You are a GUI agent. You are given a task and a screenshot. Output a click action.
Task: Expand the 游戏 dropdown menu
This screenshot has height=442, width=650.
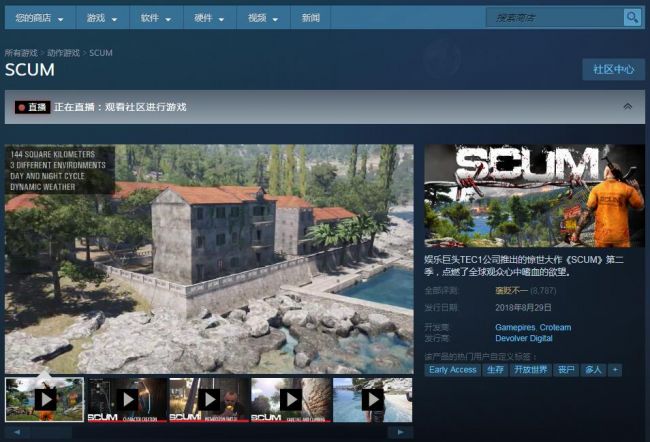[x=101, y=18]
